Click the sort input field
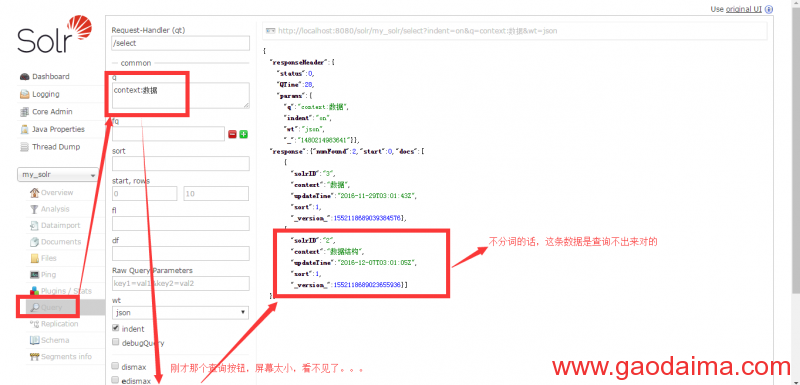The image size is (800, 385). pos(181,164)
